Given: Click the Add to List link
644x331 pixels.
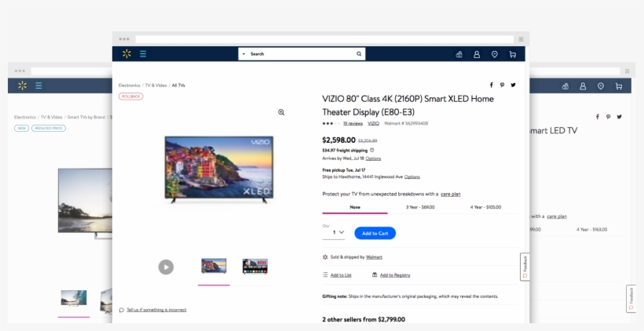Looking at the screenshot, I should click(x=341, y=275).
